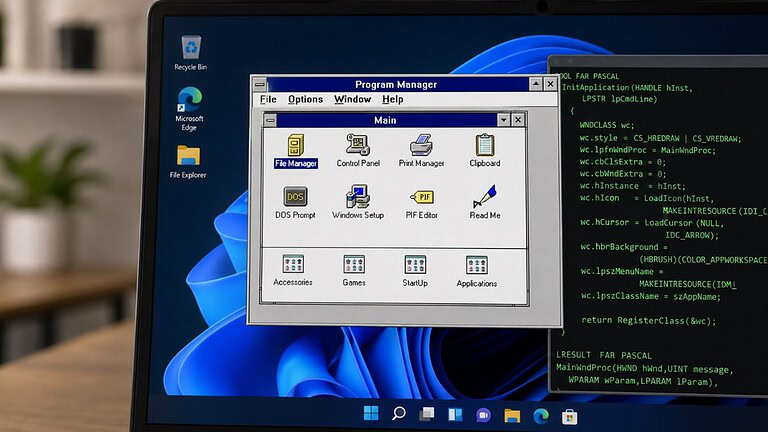Click 'return RegisterClass(&wc);' in the code window
This screenshot has width=768, height=432.
pyautogui.click(x=648, y=321)
